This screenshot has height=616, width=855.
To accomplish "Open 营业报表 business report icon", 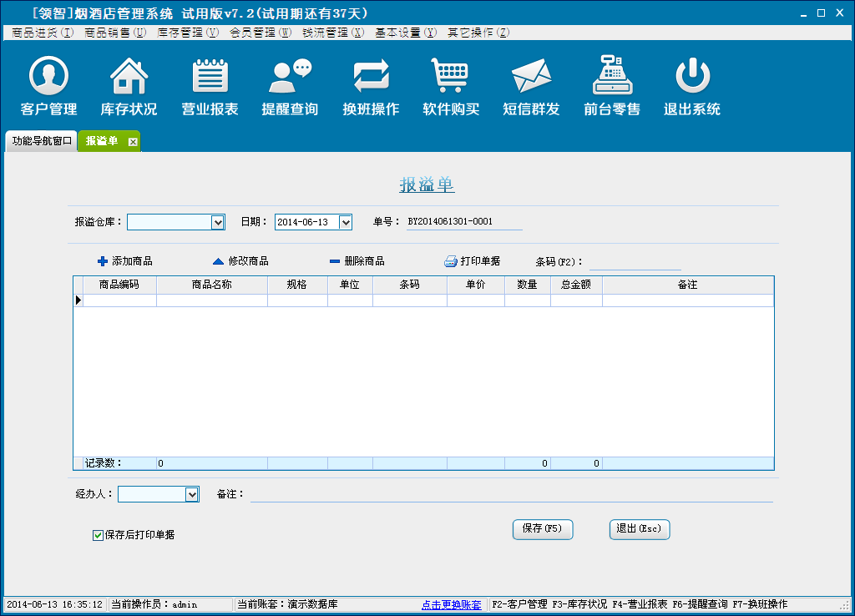I will (x=210, y=77).
